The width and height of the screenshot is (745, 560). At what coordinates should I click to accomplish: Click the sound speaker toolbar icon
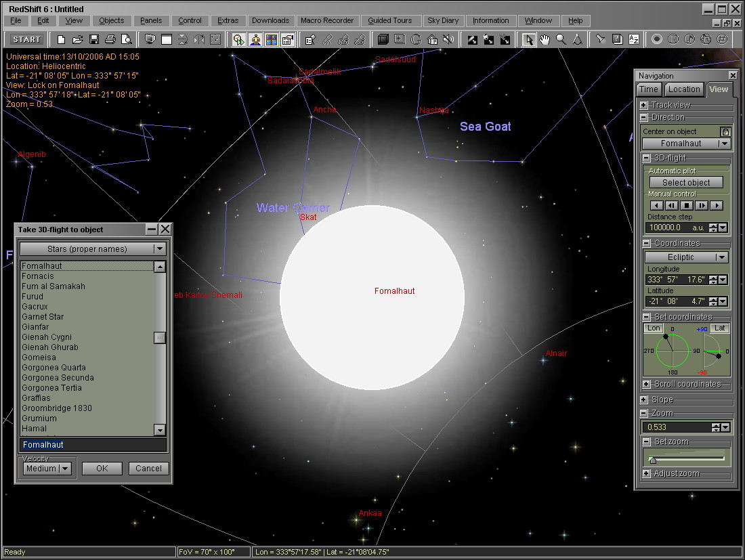coord(448,39)
